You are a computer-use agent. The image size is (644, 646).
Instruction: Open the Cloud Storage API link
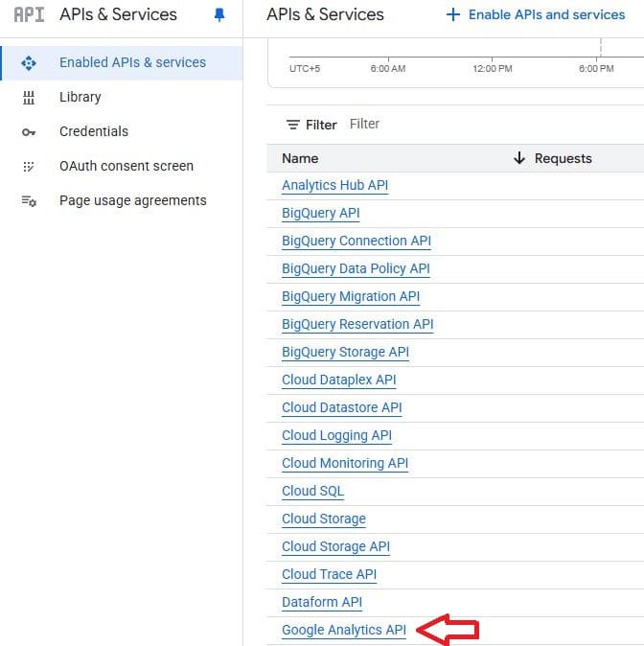tap(335, 546)
